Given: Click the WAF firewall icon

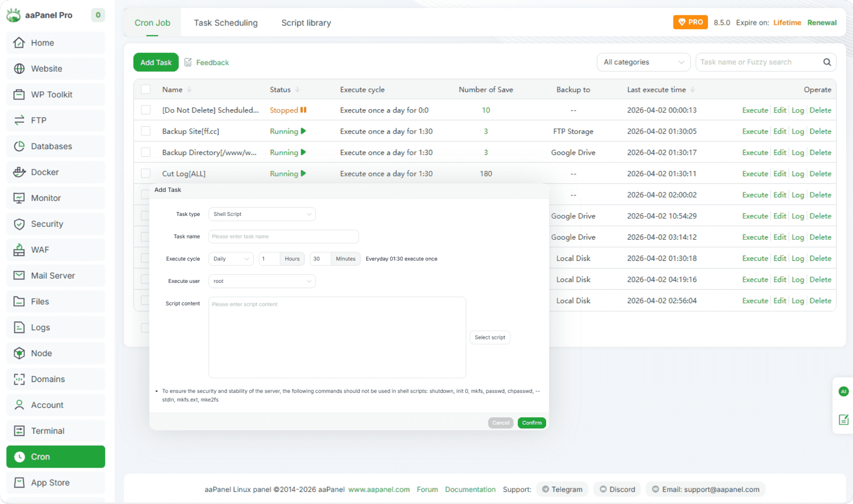Looking at the screenshot, I should (x=19, y=250).
